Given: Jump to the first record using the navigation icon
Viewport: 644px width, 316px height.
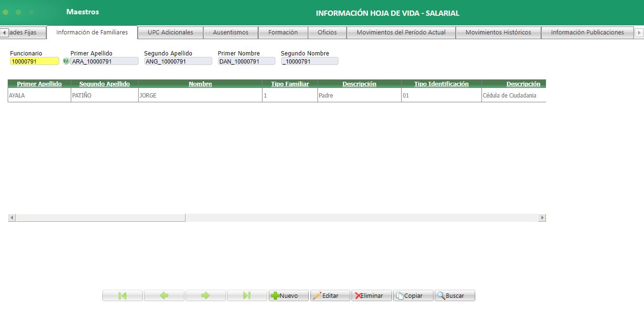Looking at the screenshot, I should 122,295.
